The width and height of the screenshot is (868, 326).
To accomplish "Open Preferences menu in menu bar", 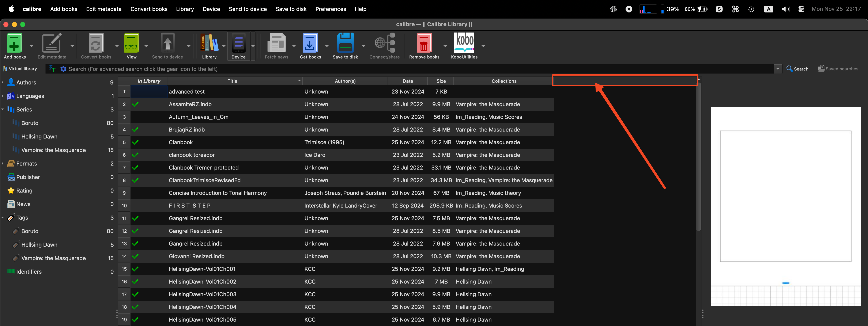I will click(330, 9).
